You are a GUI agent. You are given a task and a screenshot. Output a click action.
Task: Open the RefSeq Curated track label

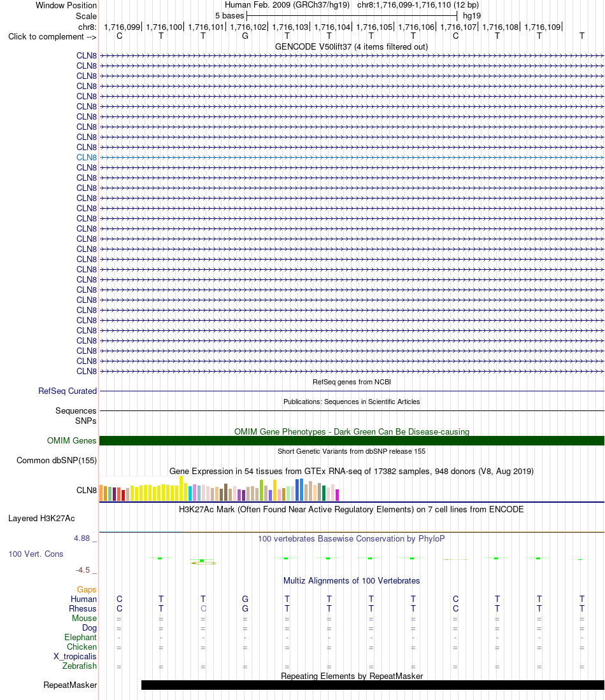pos(68,391)
